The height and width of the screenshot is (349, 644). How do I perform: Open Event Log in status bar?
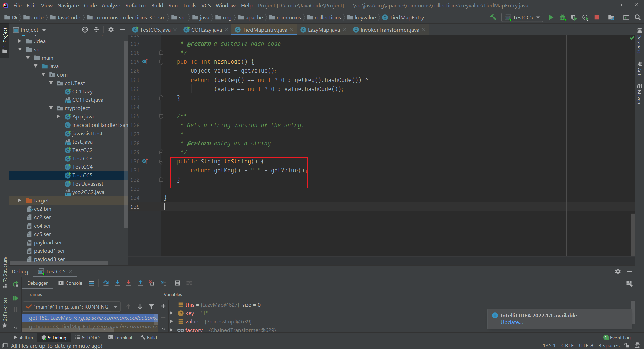coord(617,338)
